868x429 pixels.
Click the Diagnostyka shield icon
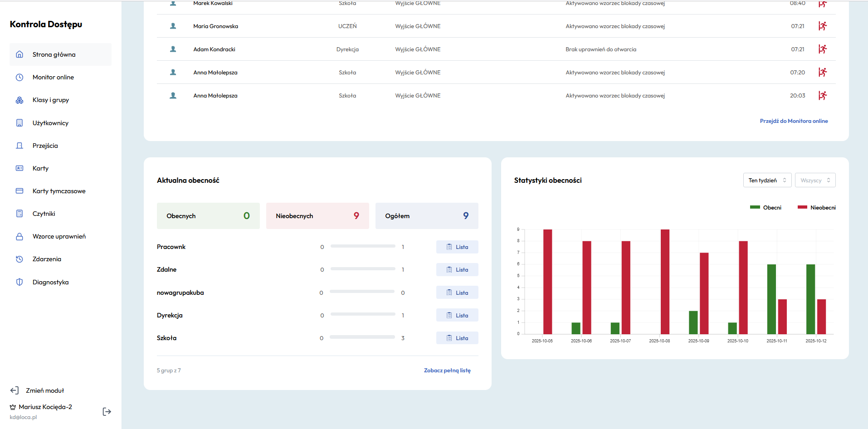tap(20, 282)
